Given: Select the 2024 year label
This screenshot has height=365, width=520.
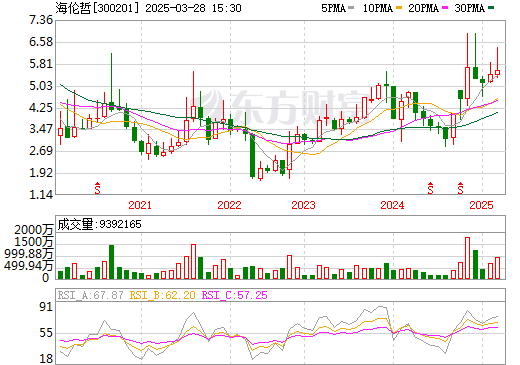Looking at the screenshot, I should coord(392,205).
